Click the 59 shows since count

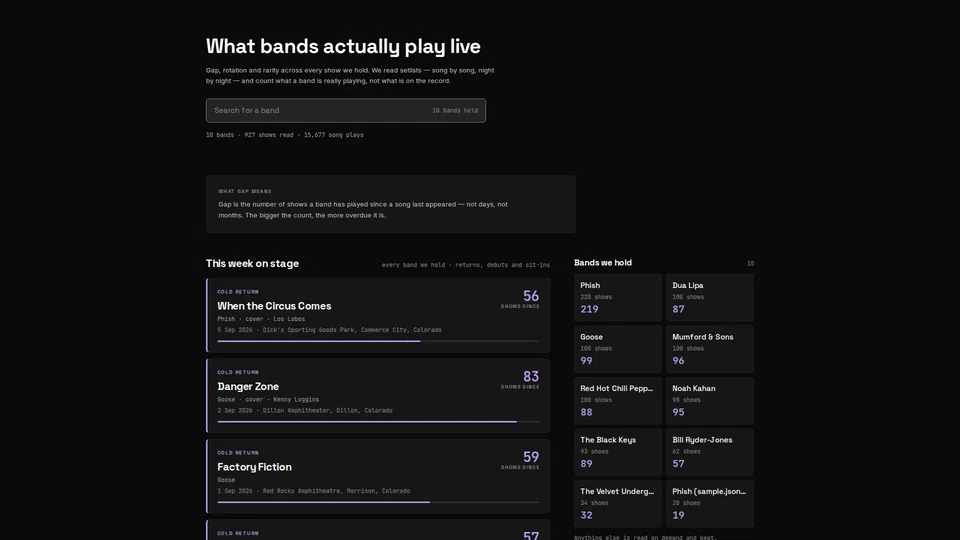point(531,457)
